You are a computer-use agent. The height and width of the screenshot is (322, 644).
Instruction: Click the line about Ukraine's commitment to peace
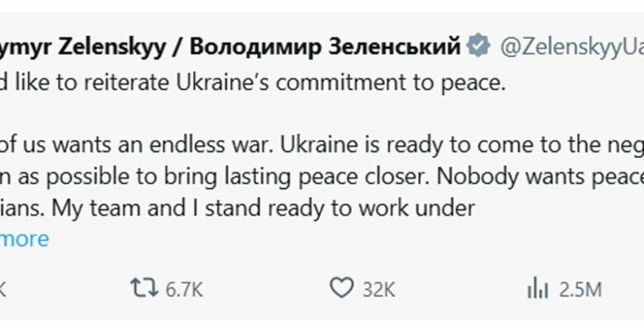coord(253,83)
